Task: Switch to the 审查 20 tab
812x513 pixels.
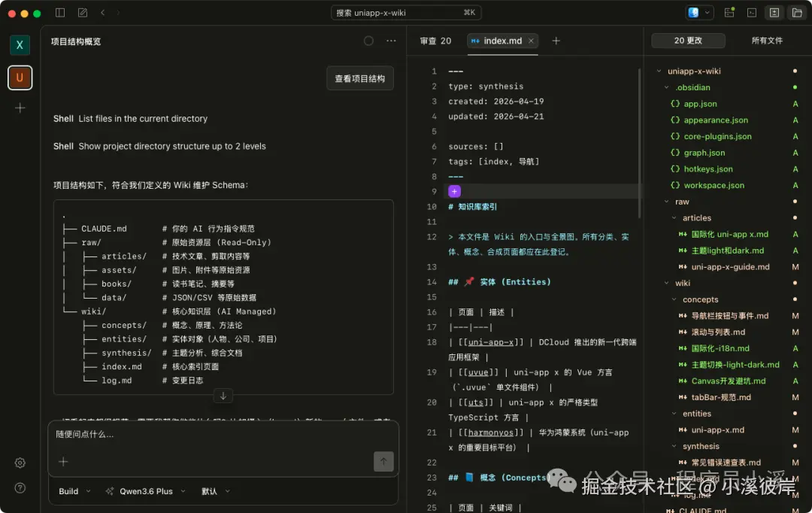Action: point(435,41)
